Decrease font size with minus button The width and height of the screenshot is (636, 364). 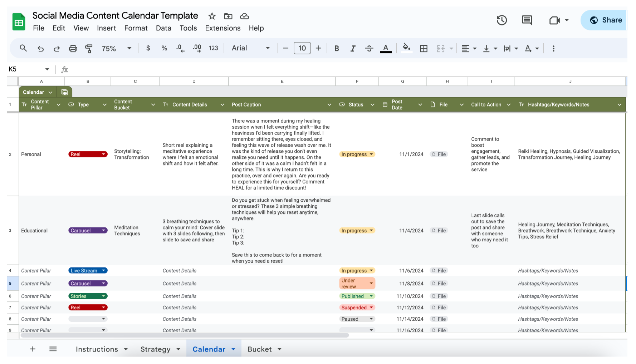click(x=285, y=48)
